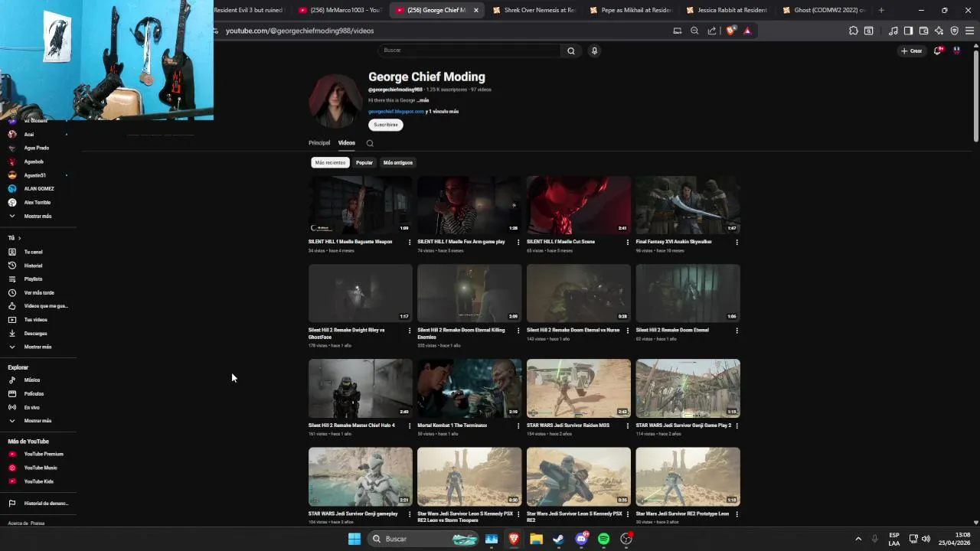
Task: Expand channel description with ...más
Action: coord(423,100)
